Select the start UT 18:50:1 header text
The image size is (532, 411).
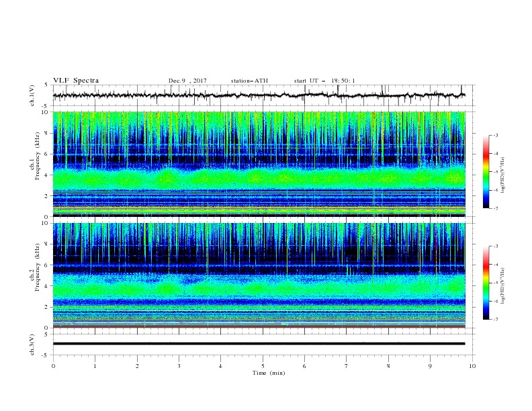coord(324,81)
